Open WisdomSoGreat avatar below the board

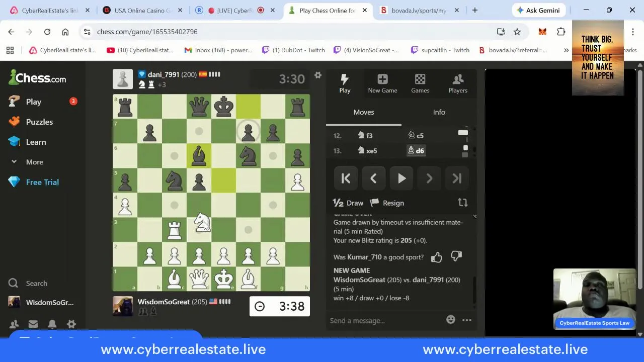pyautogui.click(x=123, y=306)
